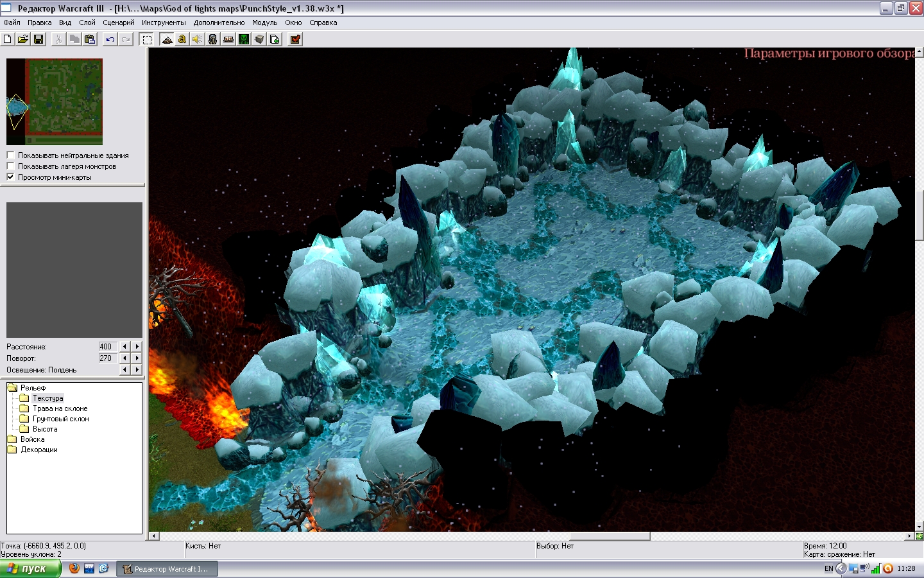Open the Trigger Editor 'a' icon
924x578 pixels.
pos(182,39)
